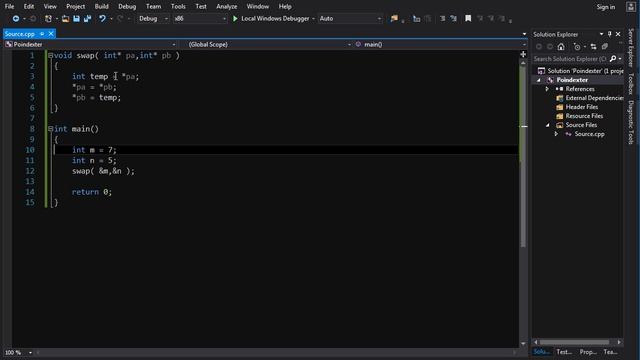Close the Source.cpp tab
The image size is (640, 360).
pyautogui.click(x=51, y=34)
